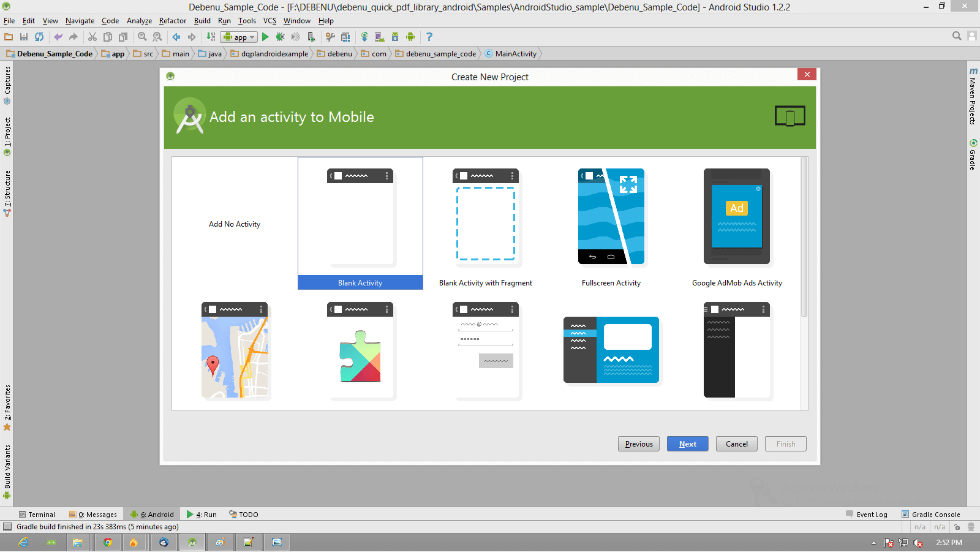The image size is (980, 555).
Task: Run the app with the green play icon
Action: coord(265,37)
